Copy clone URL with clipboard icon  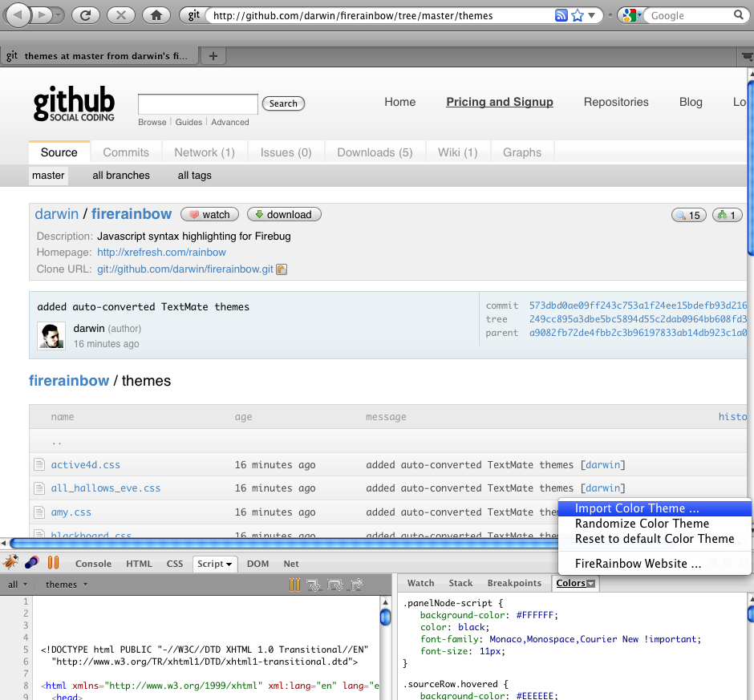pos(282,269)
